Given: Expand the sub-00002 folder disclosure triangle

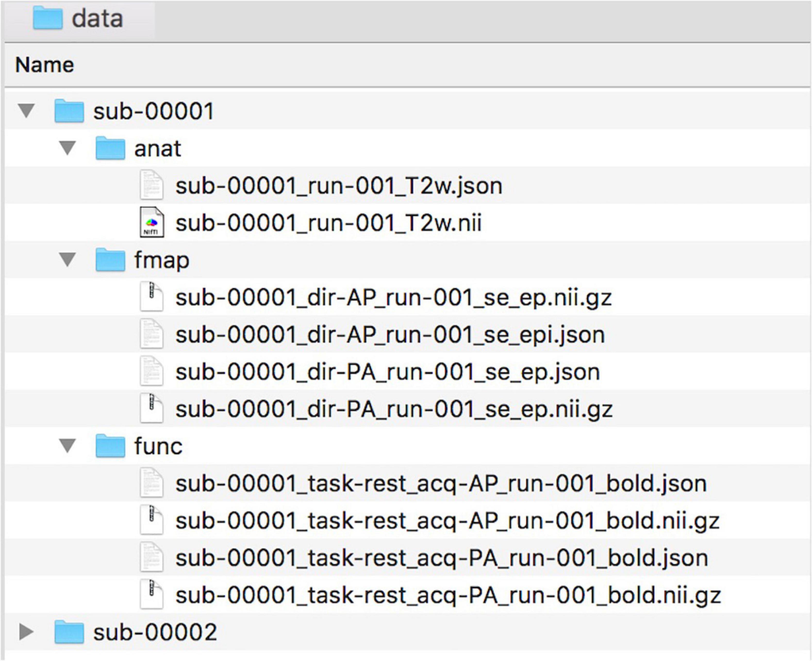Looking at the screenshot, I should point(27,632).
